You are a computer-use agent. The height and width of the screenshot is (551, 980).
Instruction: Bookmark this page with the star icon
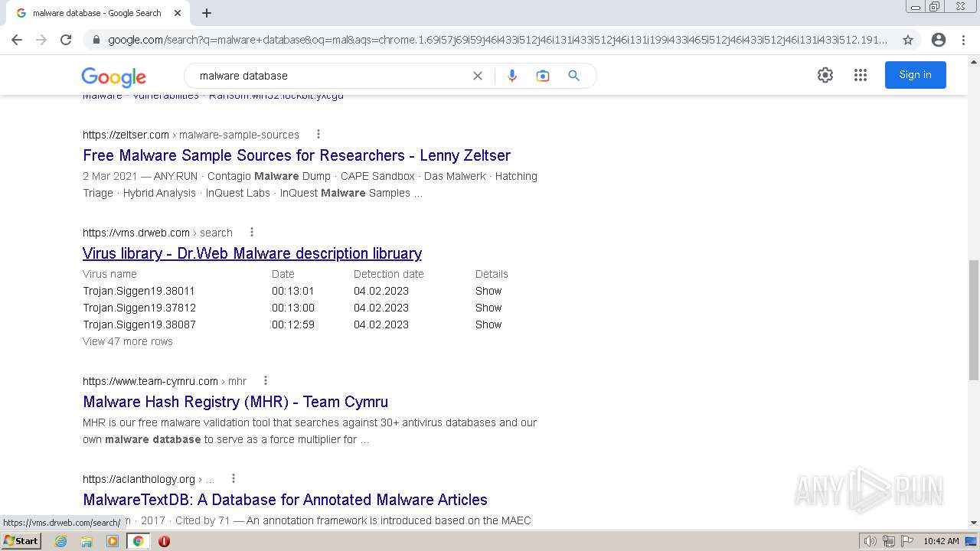point(908,40)
